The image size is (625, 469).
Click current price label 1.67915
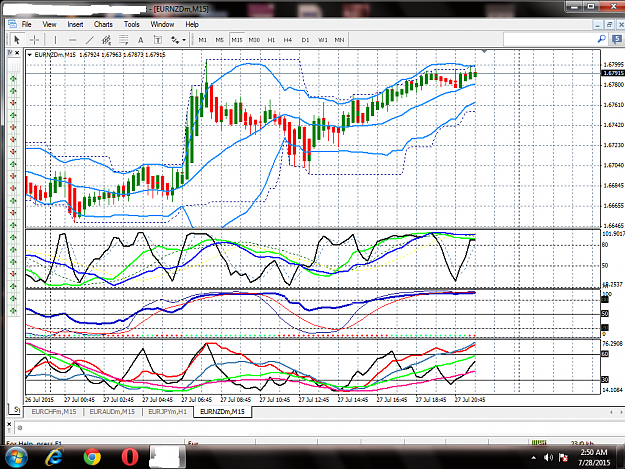pyautogui.click(x=613, y=73)
